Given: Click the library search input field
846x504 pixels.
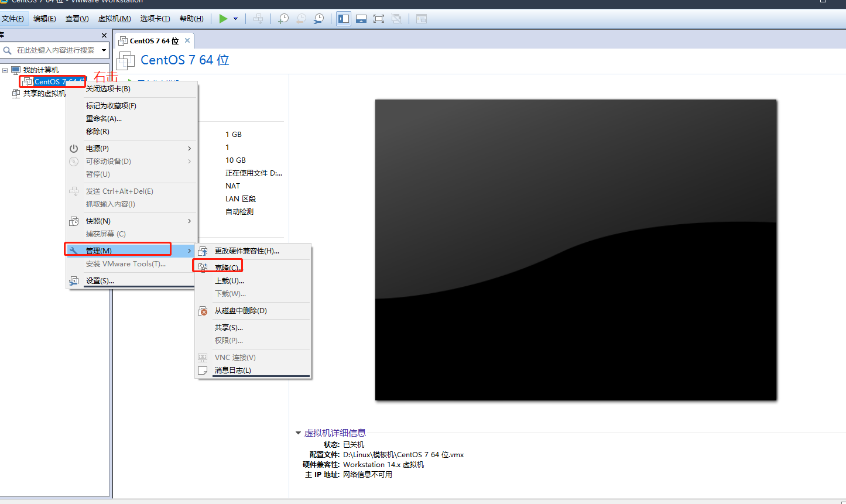Looking at the screenshot, I should (56, 50).
